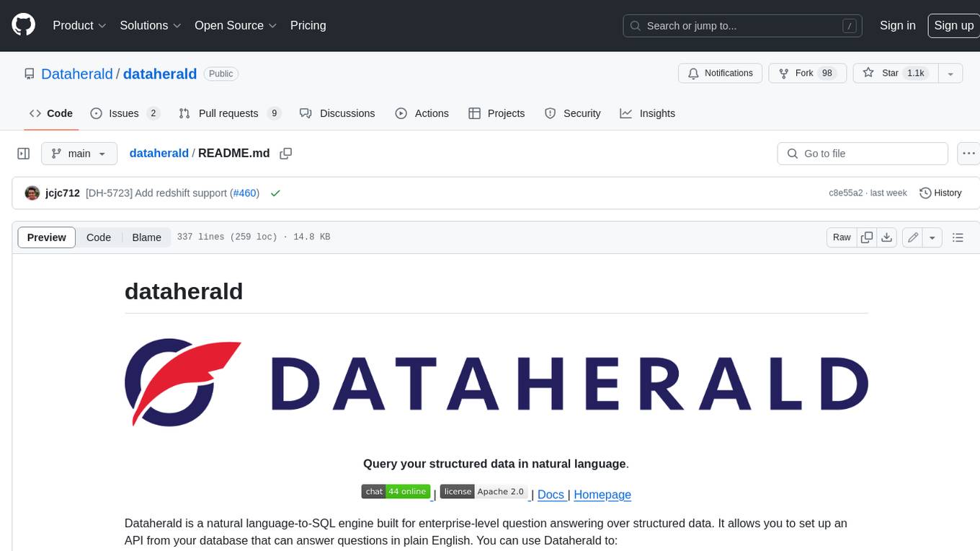Open the Raw file view

coord(842,237)
